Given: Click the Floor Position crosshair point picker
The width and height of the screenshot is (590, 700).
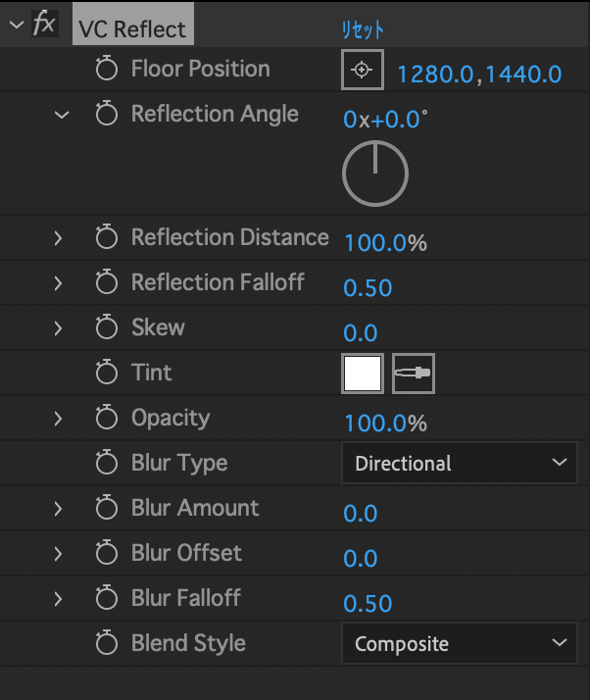Looking at the screenshot, I should 363,70.
